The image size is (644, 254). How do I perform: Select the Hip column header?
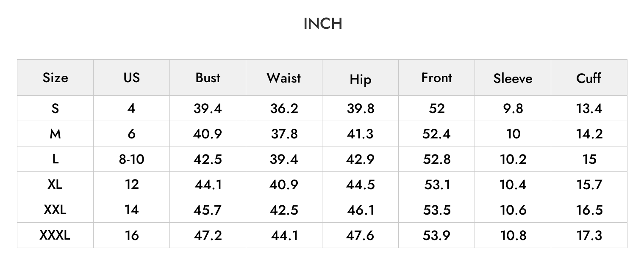click(x=360, y=80)
